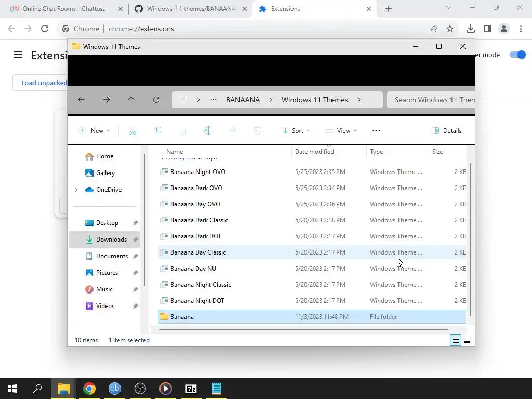Go forward in File Explorer navigation
The height and width of the screenshot is (399, 532).
(x=107, y=100)
